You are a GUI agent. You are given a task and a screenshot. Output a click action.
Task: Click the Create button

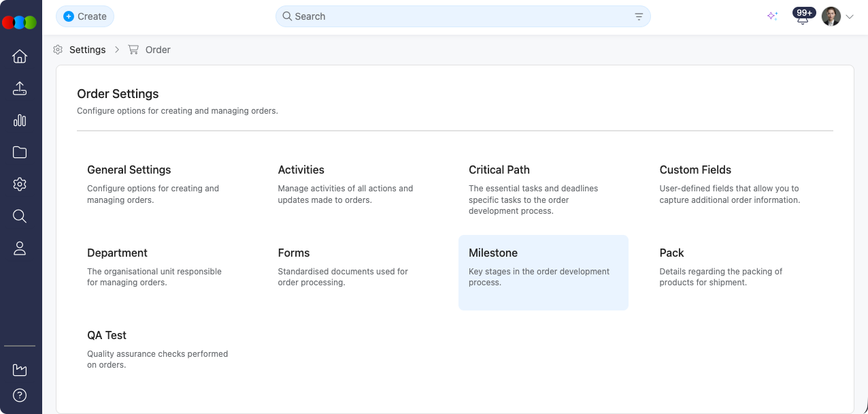click(x=85, y=16)
